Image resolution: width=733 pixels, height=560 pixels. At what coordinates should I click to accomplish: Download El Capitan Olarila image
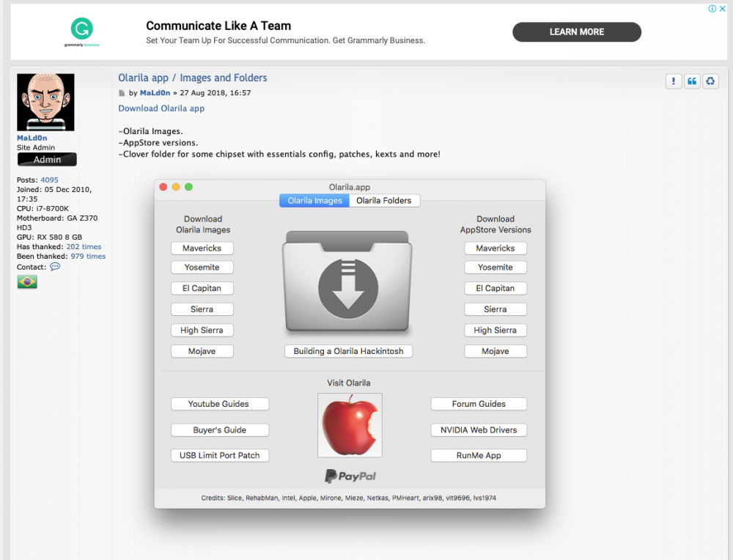pyautogui.click(x=202, y=288)
